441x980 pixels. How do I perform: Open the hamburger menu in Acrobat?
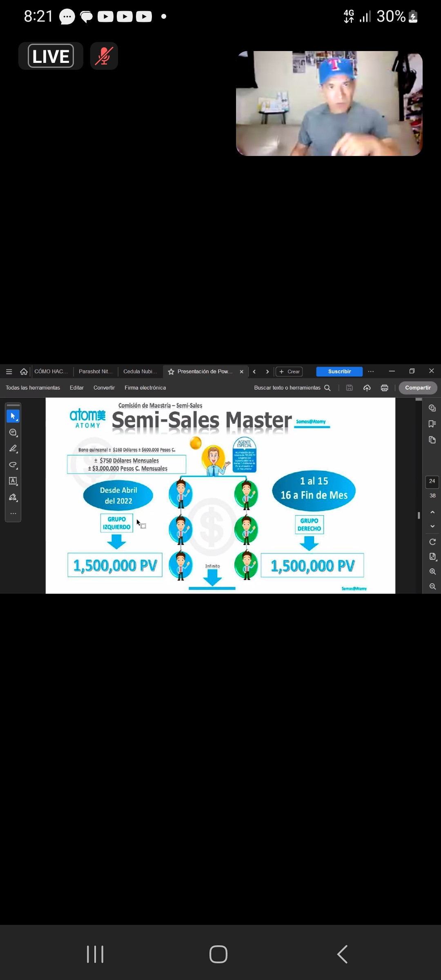pyautogui.click(x=9, y=372)
